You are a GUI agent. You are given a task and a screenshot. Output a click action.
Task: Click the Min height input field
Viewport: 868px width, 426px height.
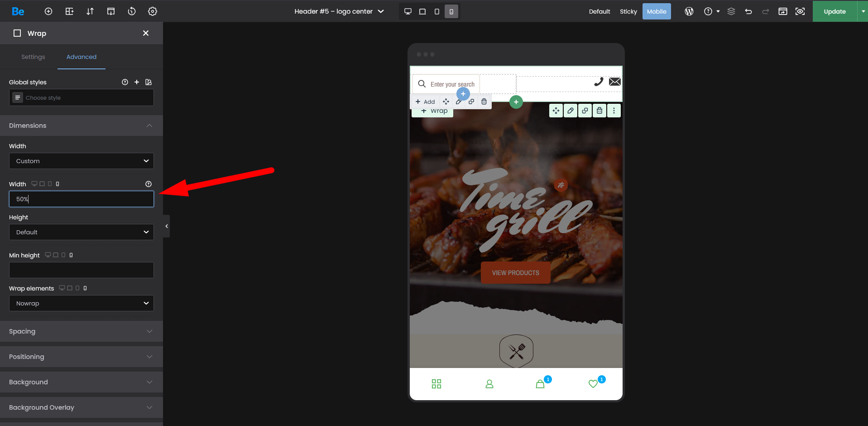82,270
